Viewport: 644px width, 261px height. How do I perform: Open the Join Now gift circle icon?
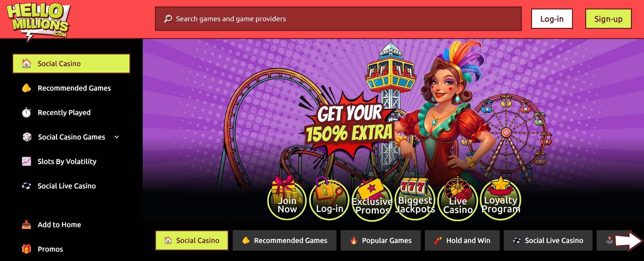(287, 199)
